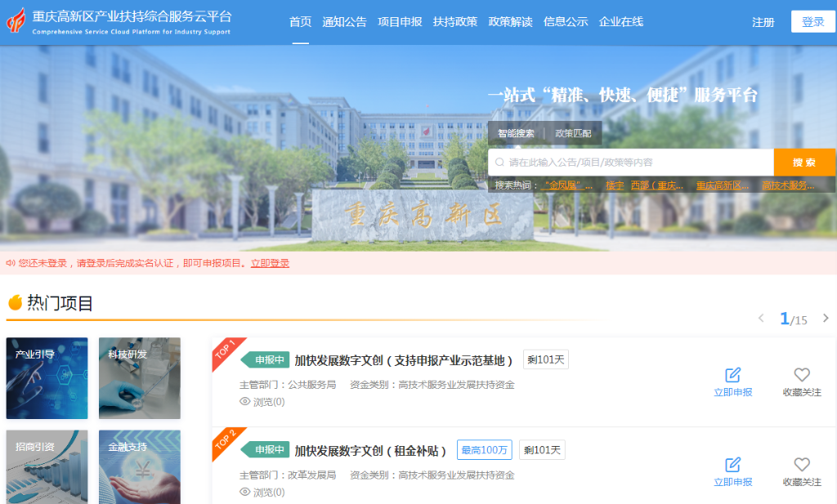Click the right chevron to see next hot projects page
The image size is (837, 504).
point(825,319)
